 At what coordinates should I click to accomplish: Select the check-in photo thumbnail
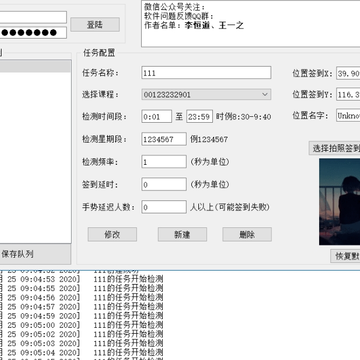339,202
